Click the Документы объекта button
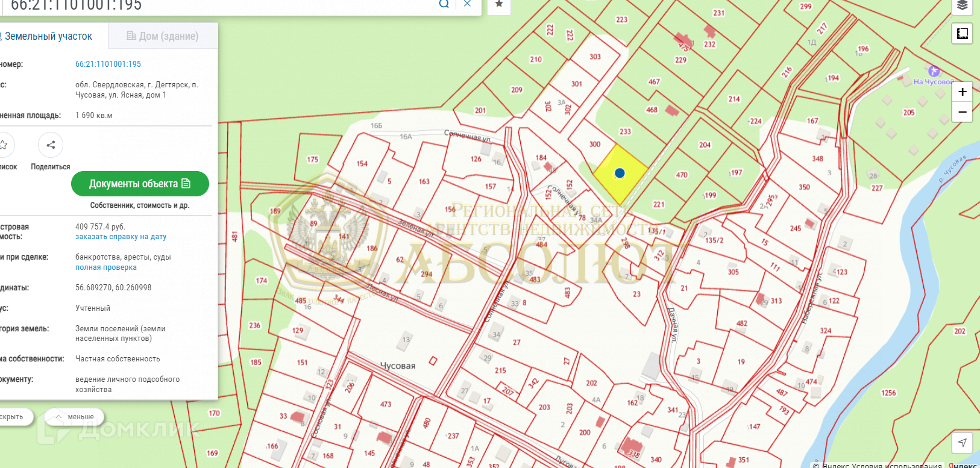 coord(140,184)
